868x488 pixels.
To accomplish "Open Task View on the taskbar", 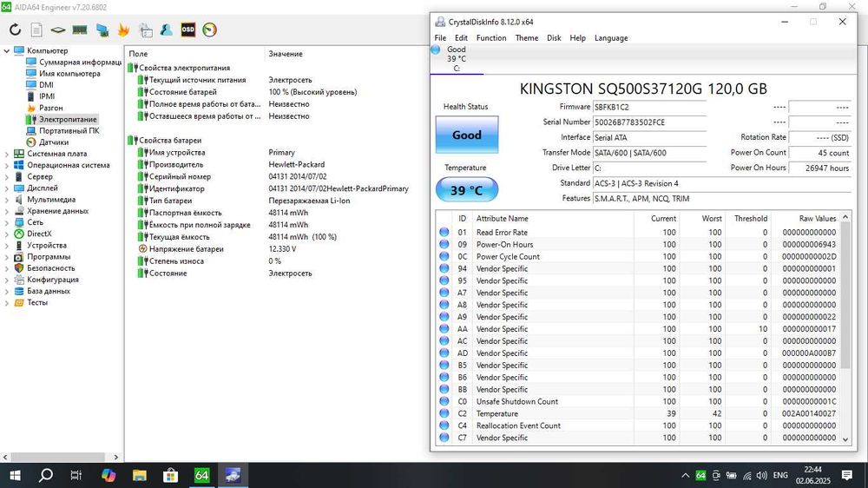I will pos(76,475).
